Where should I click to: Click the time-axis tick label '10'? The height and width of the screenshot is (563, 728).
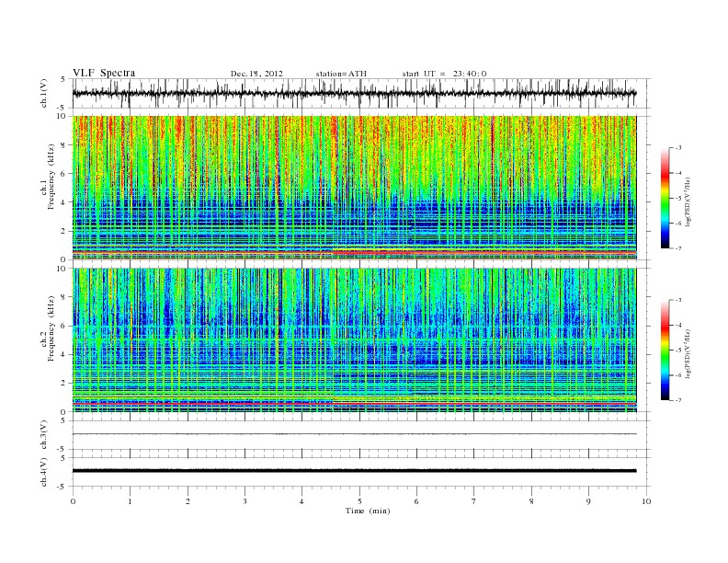646,501
